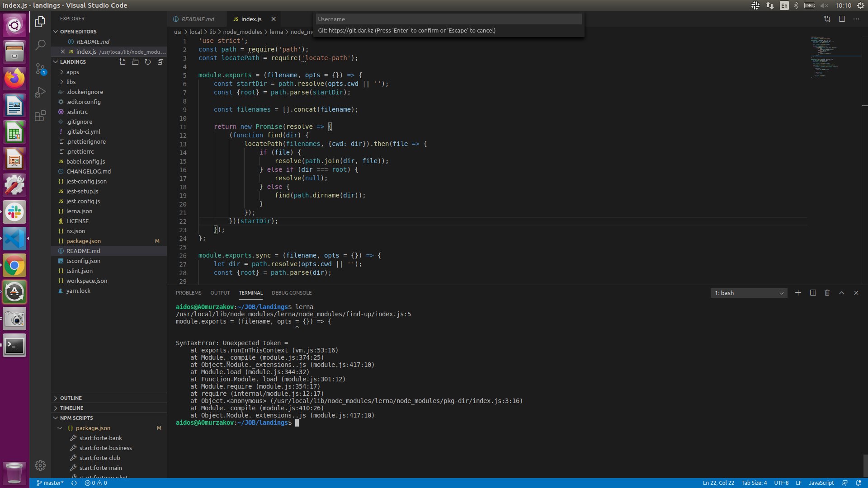Image resolution: width=868 pixels, height=488 pixels.
Task: Collapse all folders in explorer
Action: [x=160, y=62]
